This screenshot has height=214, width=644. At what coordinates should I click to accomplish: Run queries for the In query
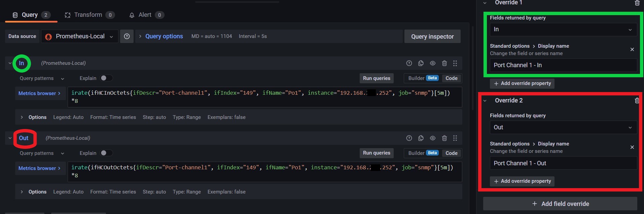click(377, 78)
